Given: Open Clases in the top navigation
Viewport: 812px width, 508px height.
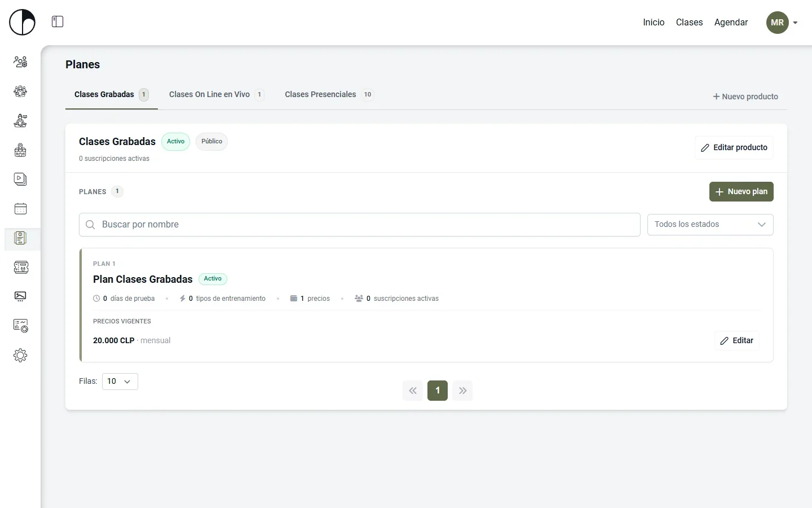Looking at the screenshot, I should (689, 23).
